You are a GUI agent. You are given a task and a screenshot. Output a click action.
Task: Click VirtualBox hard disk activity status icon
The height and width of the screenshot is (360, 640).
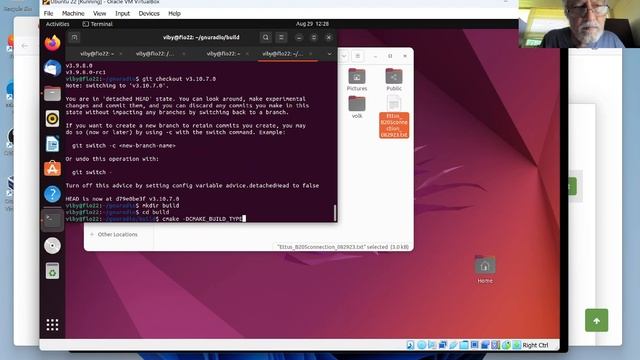click(410, 345)
